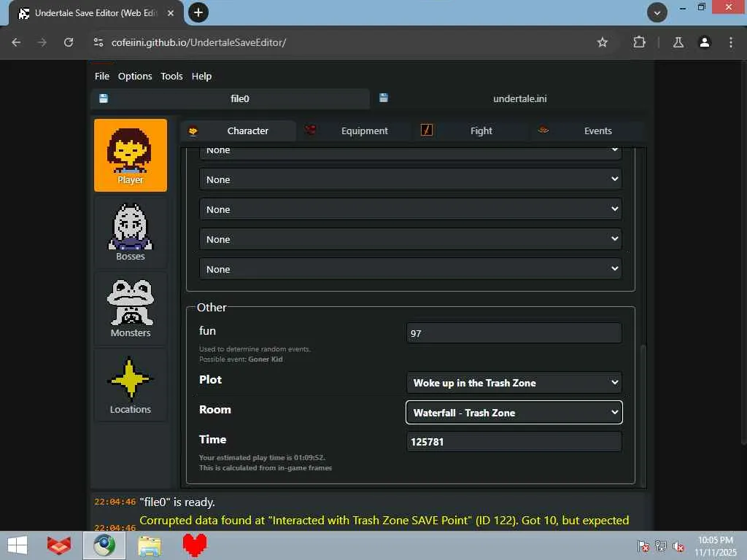747x560 pixels.
Task: Open the browser extensions puzzle icon
Action: click(639, 42)
